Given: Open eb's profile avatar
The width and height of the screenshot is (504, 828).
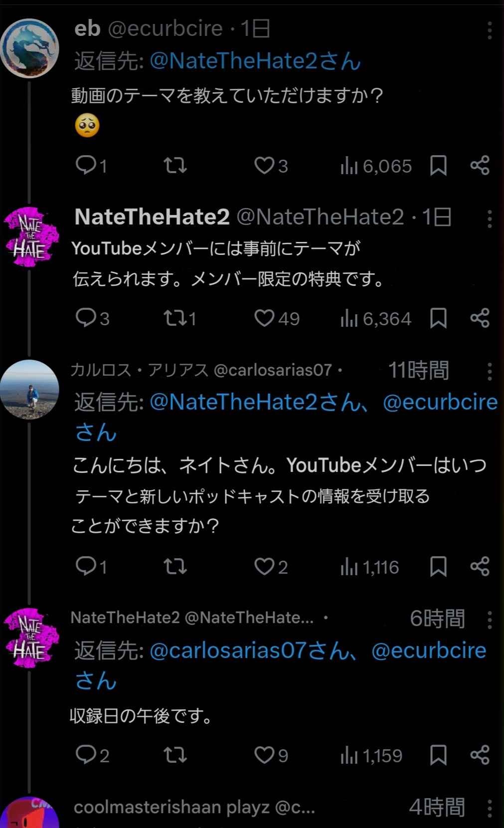Looking at the screenshot, I should (x=30, y=48).
